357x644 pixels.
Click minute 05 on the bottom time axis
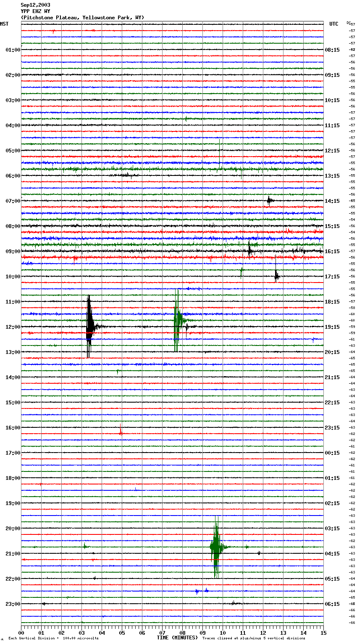[122, 633]
